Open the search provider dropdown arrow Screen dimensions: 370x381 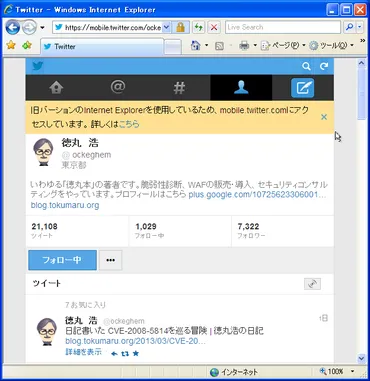[360, 27]
